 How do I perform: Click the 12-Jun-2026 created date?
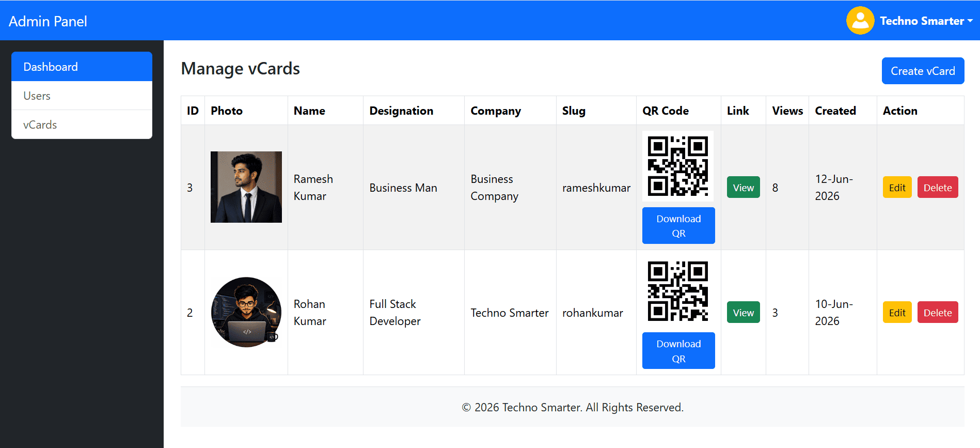834,188
